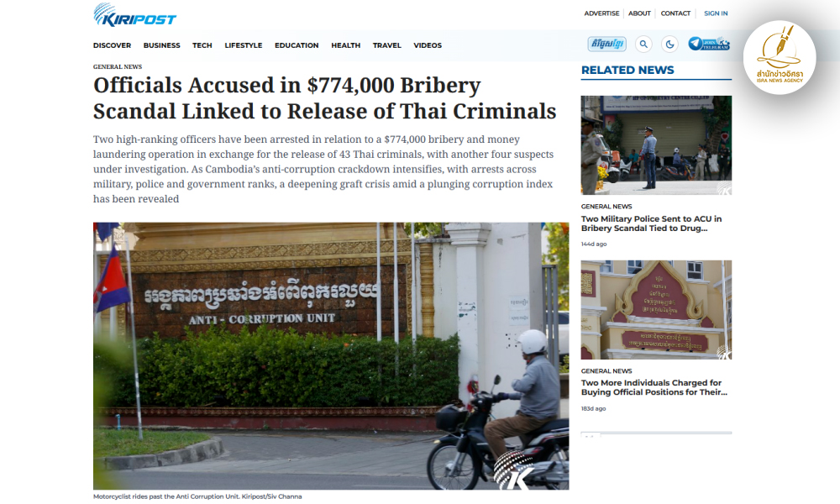The width and height of the screenshot is (840, 504).
Task: Open the Discover menu
Action: (112, 45)
